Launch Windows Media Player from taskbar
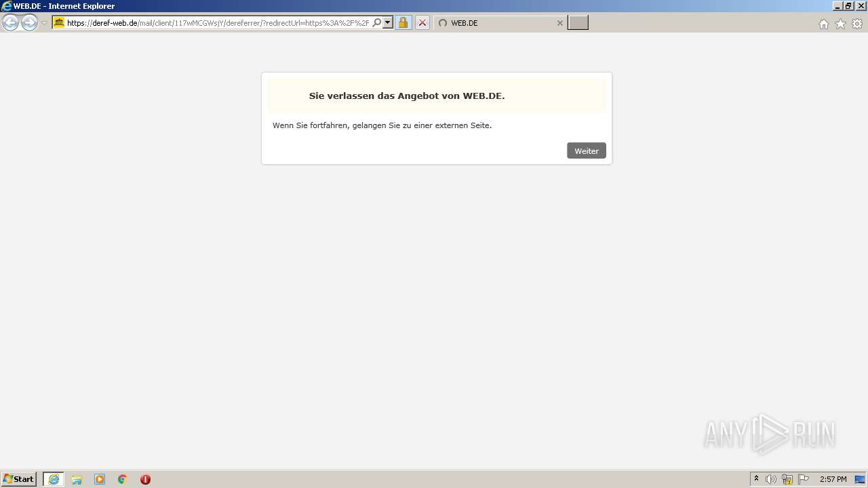Viewport: 868px width, 488px height. point(100,479)
